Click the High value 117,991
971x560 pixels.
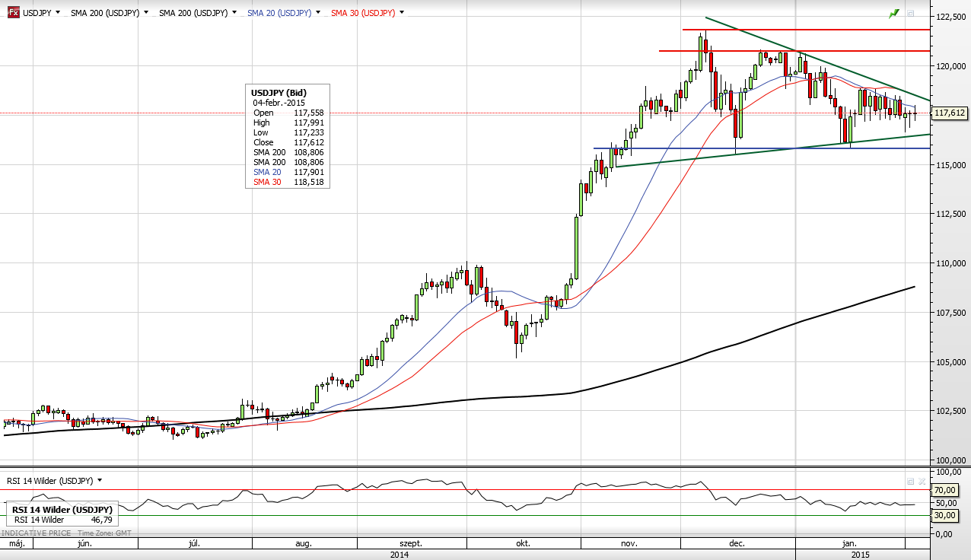pyautogui.click(x=308, y=123)
